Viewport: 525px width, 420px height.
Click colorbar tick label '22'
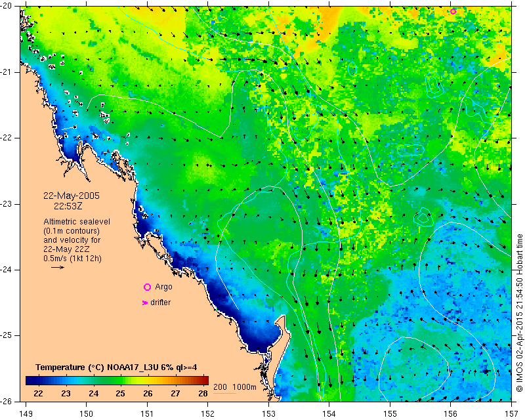coord(38,393)
